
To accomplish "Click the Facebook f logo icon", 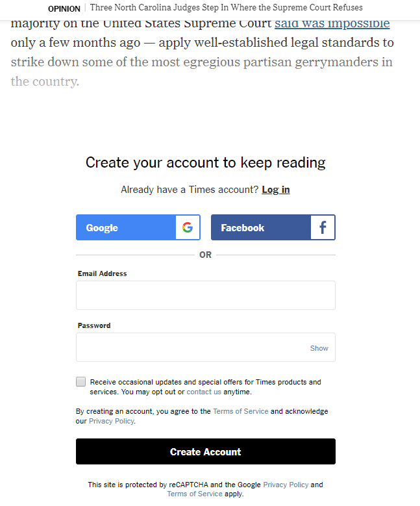I will [323, 227].
